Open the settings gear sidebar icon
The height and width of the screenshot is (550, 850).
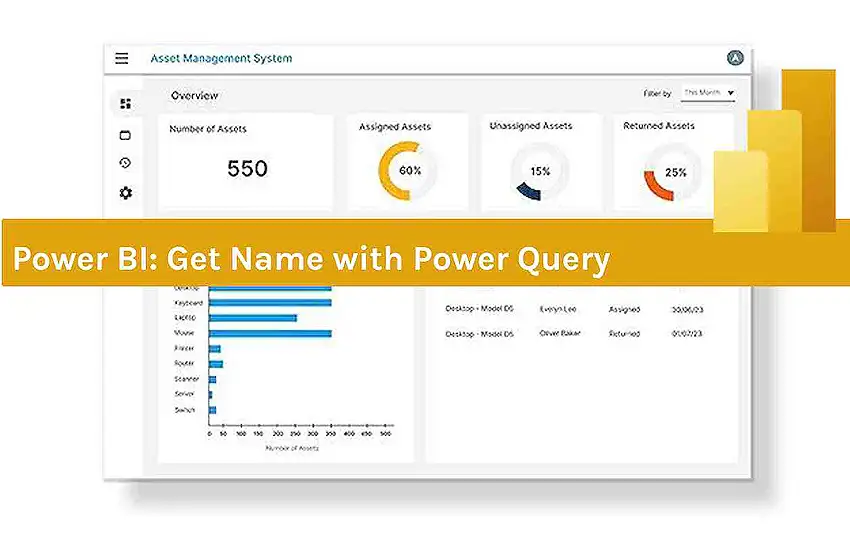pyautogui.click(x=125, y=192)
